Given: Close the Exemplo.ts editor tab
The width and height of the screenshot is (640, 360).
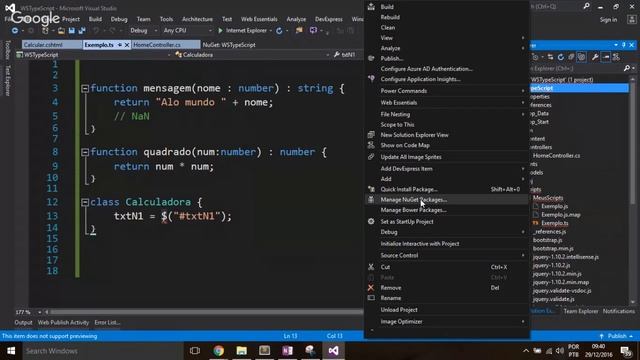Looking at the screenshot, I should click(127, 45).
